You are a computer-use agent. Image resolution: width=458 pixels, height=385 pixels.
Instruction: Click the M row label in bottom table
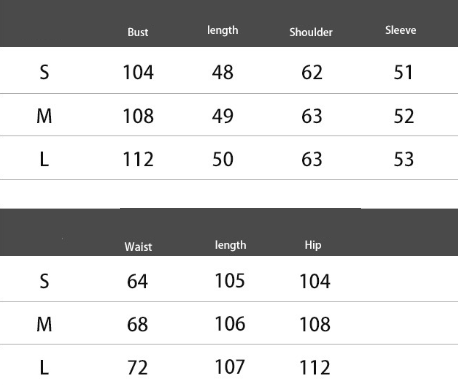click(44, 324)
